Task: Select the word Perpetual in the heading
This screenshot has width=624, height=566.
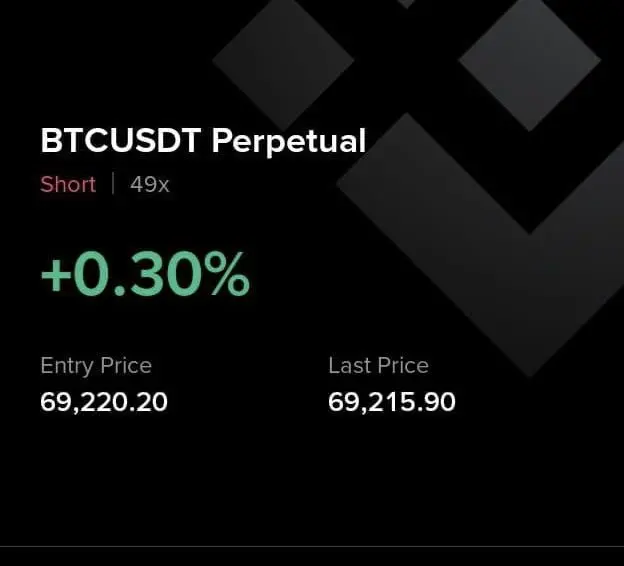Action: click(289, 142)
